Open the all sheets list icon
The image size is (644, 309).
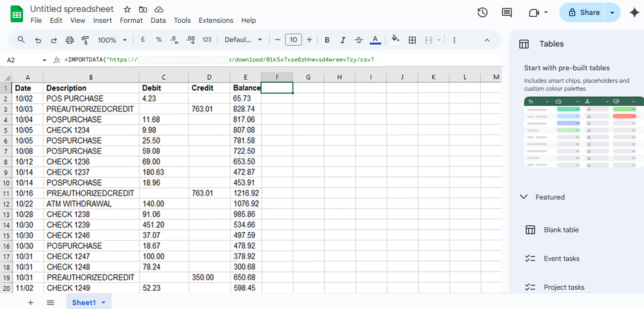[x=50, y=303]
